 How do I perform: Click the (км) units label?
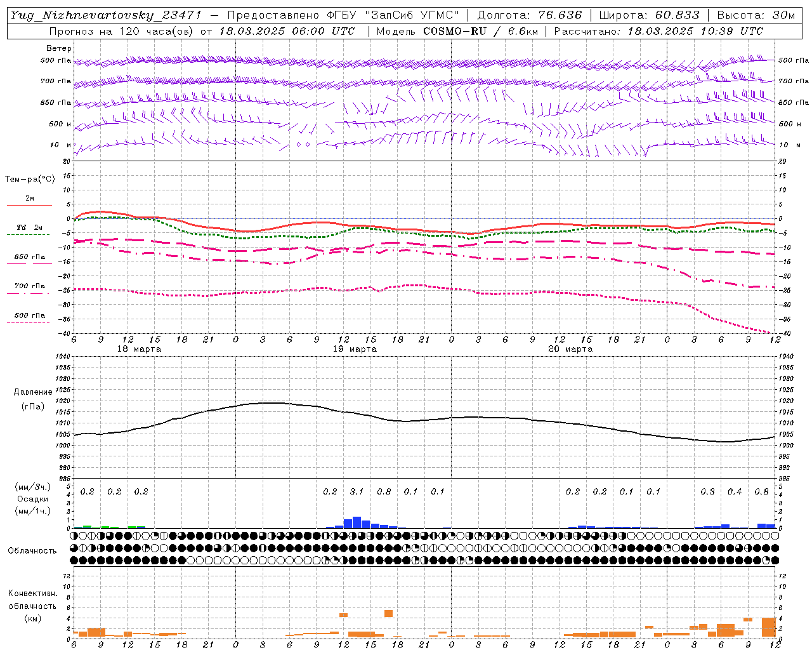[x=32, y=618]
